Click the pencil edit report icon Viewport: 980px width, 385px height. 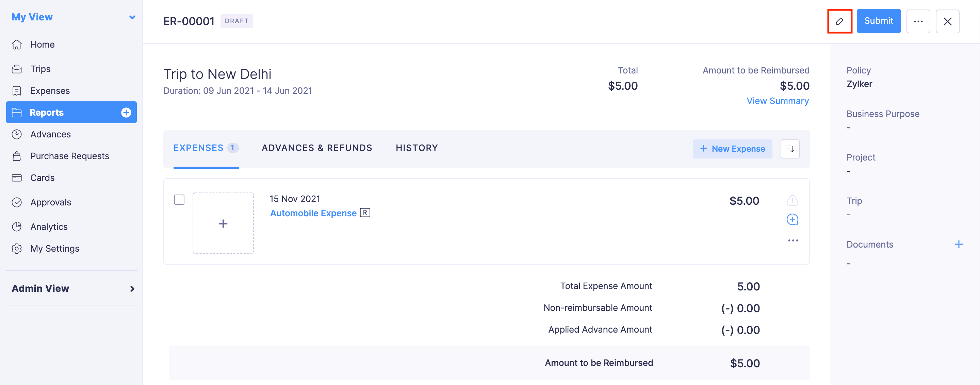tap(839, 21)
